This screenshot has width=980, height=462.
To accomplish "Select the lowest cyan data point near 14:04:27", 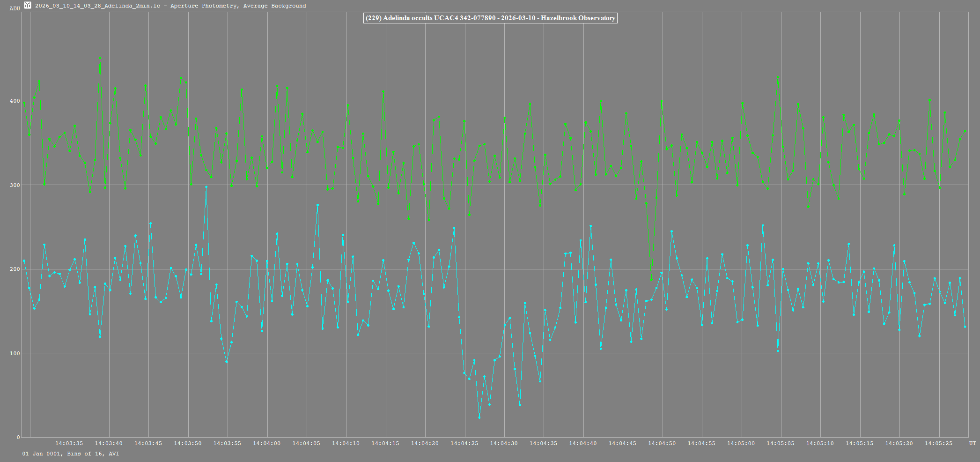I will click(x=479, y=417).
